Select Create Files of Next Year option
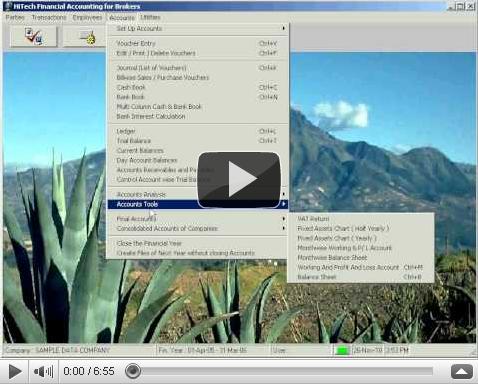This screenshot has width=478, height=384. pyautogui.click(x=198, y=253)
